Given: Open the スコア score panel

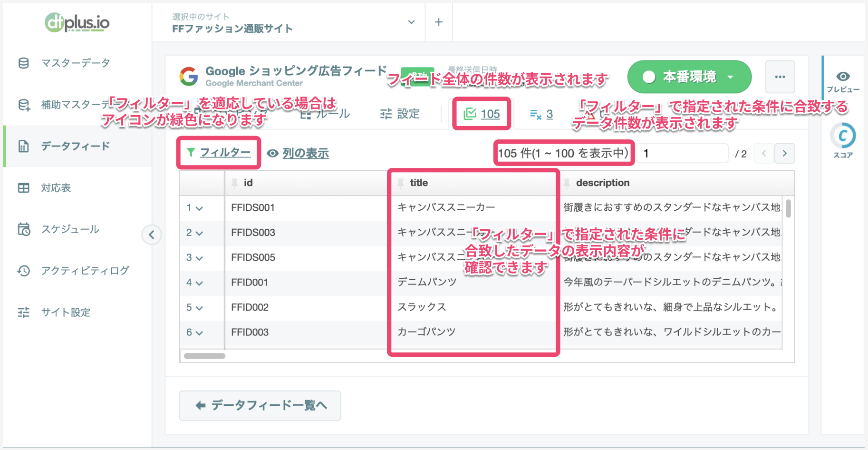Looking at the screenshot, I should (x=843, y=141).
